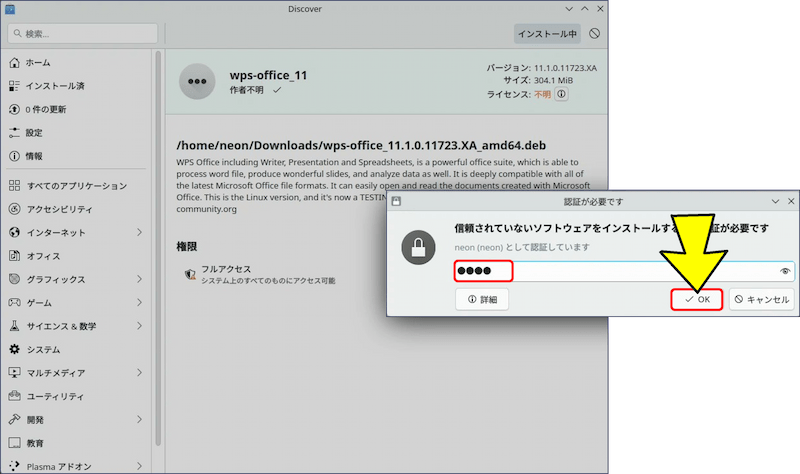Cancel the installation with the stop icon
Screen dimensions: 800x474
pyautogui.click(x=595, y=33)
